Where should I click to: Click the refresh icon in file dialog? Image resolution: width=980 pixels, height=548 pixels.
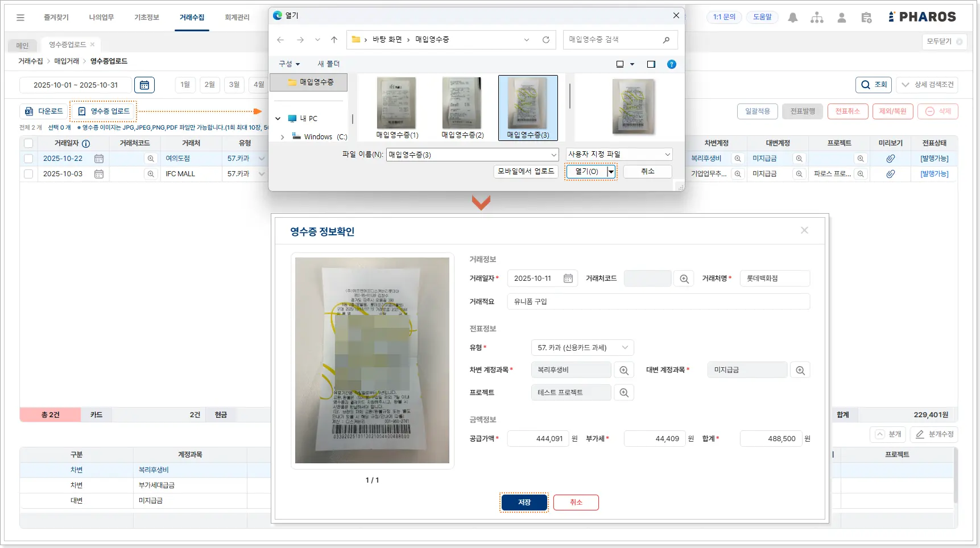click(545, 40)
